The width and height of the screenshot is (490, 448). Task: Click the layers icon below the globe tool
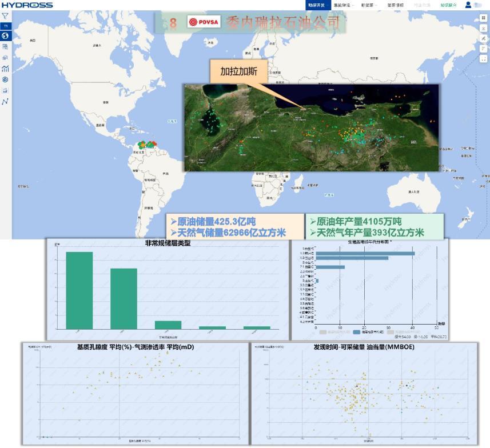point(5,46)
